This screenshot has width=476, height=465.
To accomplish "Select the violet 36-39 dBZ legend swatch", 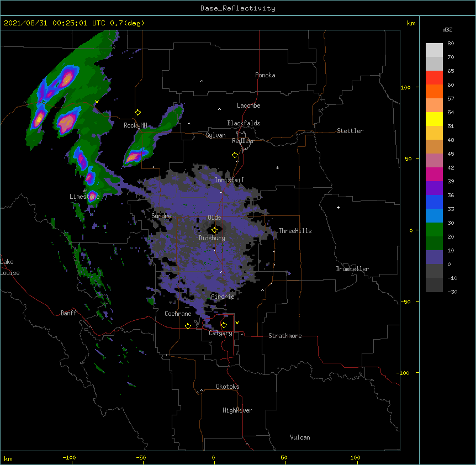I will pos(434,188).
